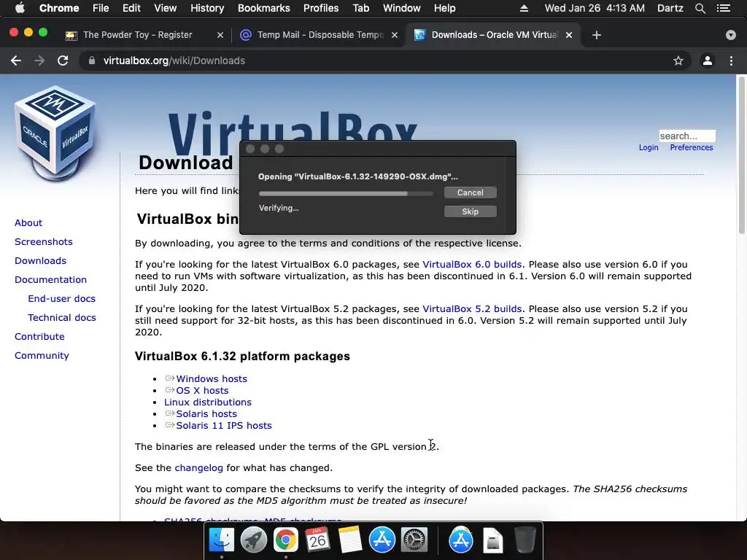747x560 pixels.
Task: Open Screenshots in the sidebar
Action: pos(43,242)
